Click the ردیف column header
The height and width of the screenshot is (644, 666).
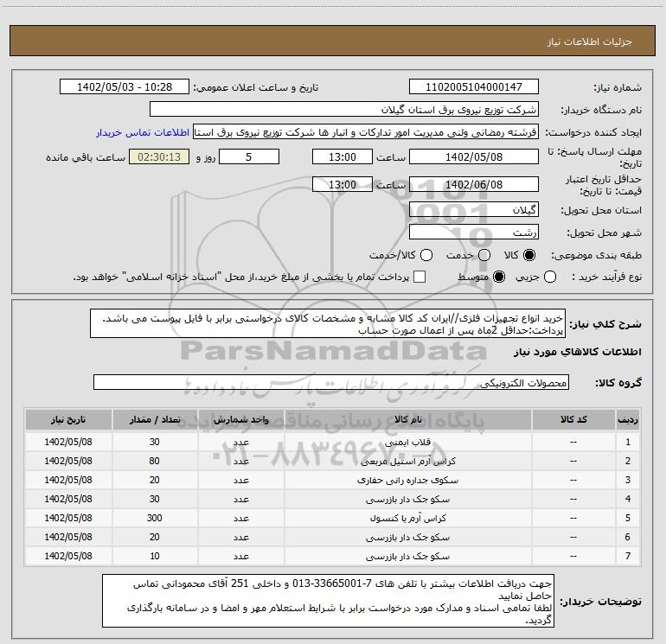(628, 419)
